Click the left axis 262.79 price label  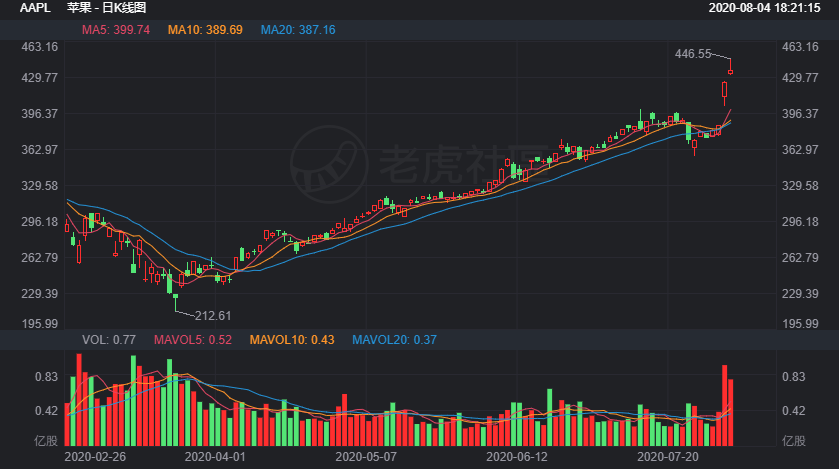pos(40,258)
